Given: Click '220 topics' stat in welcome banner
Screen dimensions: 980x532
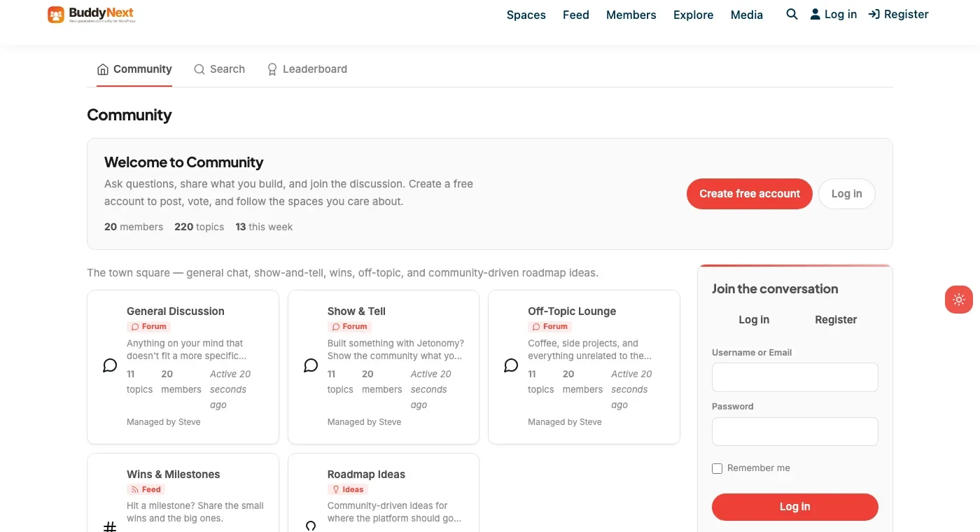Looking at the screenshot, I should 199,227.
